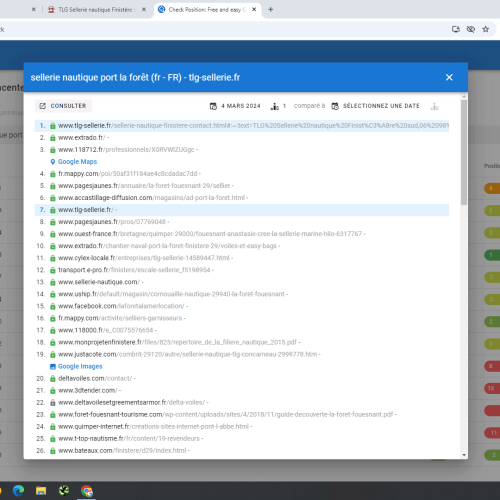Open result 4 fr.mappy.com poi link
The image size is (500, 500).
coord(128,174)
